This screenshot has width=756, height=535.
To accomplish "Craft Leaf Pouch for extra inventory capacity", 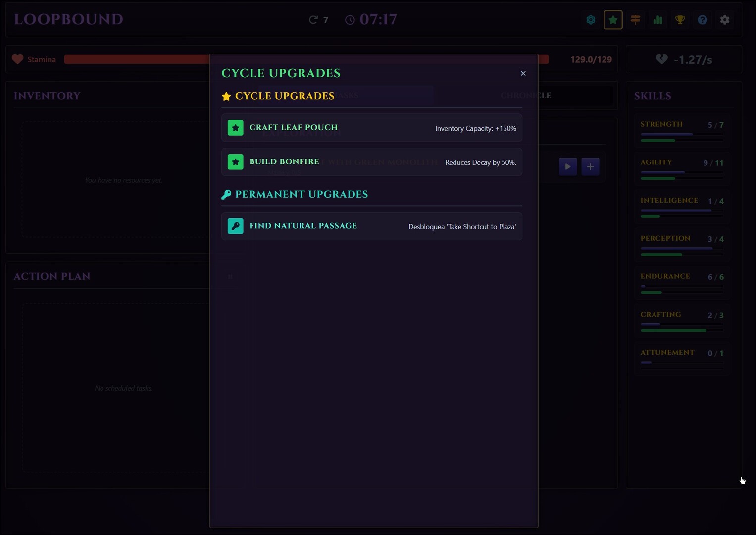I will (371, 128).
